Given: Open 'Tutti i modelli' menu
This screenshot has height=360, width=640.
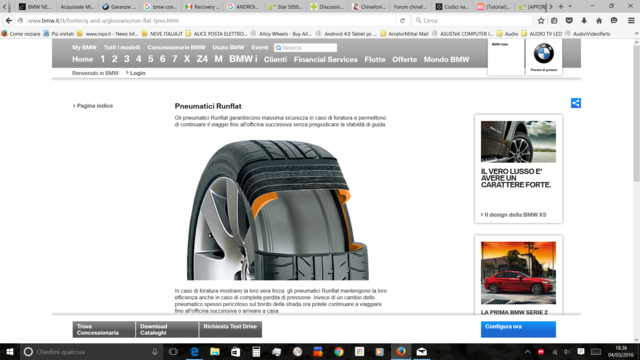Looking at the screenshot, I should click(122, 47).
